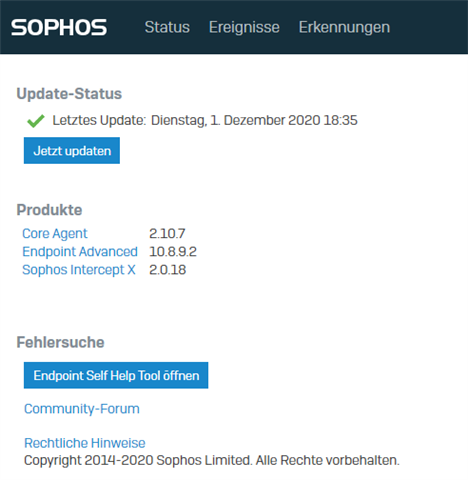Open the Core Agent product link

pos(55,234)
